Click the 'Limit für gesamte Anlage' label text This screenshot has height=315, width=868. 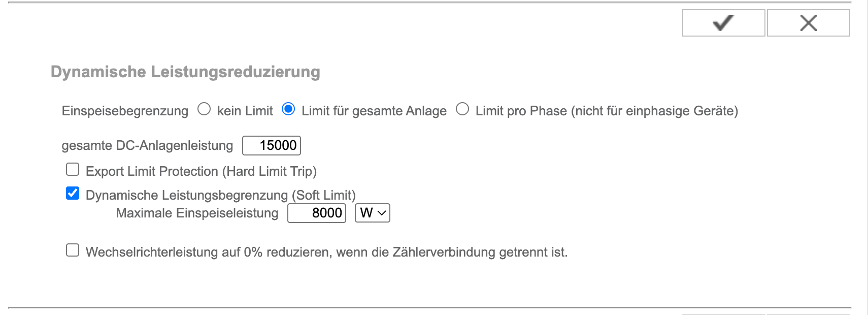tap(374, 111)
